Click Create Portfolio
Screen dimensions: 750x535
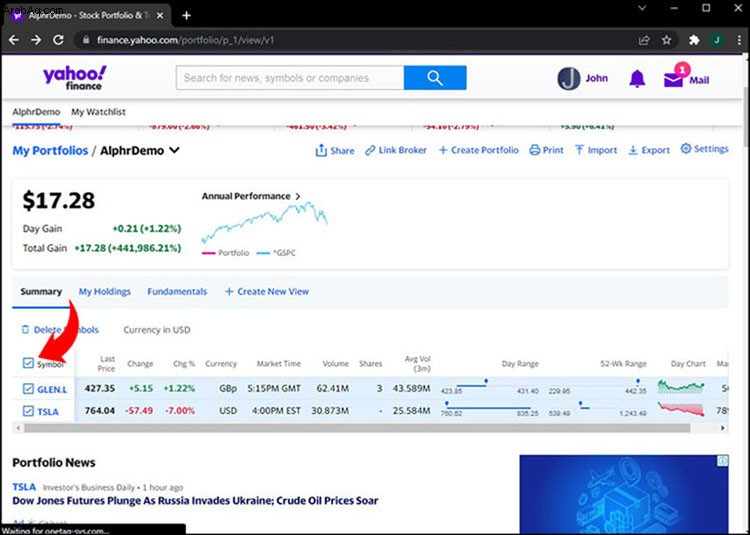[478, 150]
